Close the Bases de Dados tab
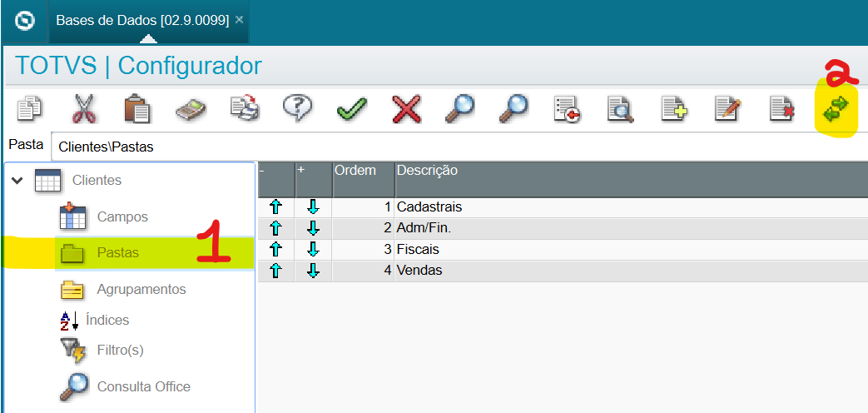This screenshot has height=413, width=868. [x=239, y=20]
